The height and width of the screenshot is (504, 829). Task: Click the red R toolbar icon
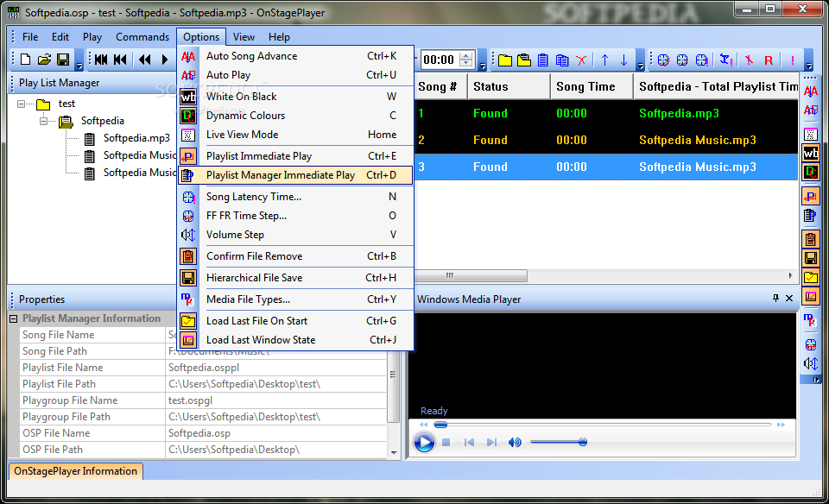pos(769,60)
